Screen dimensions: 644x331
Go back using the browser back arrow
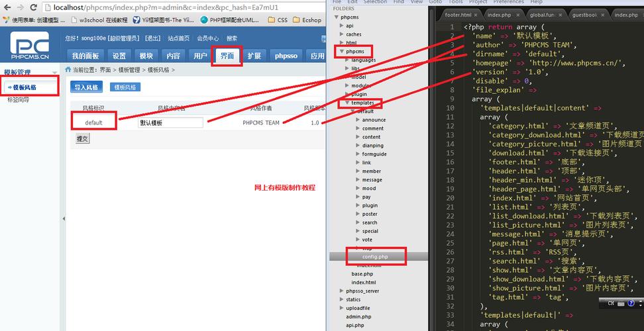tap(7, 7)
